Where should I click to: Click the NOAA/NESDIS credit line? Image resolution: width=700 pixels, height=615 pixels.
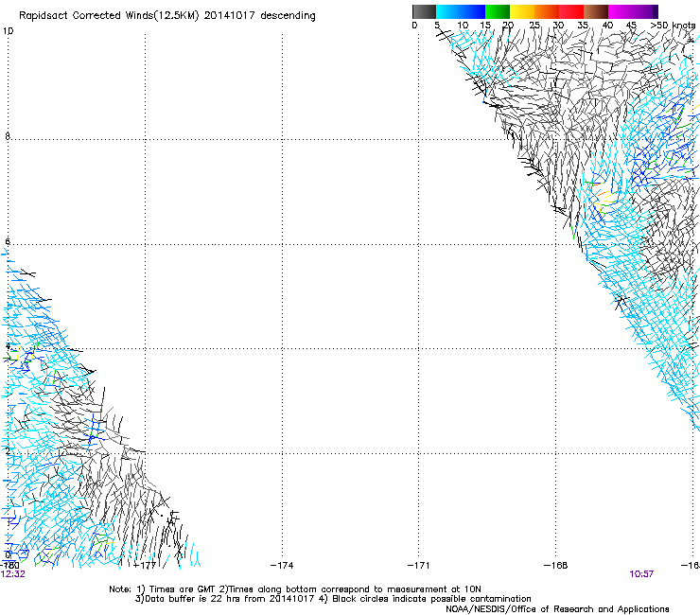pos(557,609)
